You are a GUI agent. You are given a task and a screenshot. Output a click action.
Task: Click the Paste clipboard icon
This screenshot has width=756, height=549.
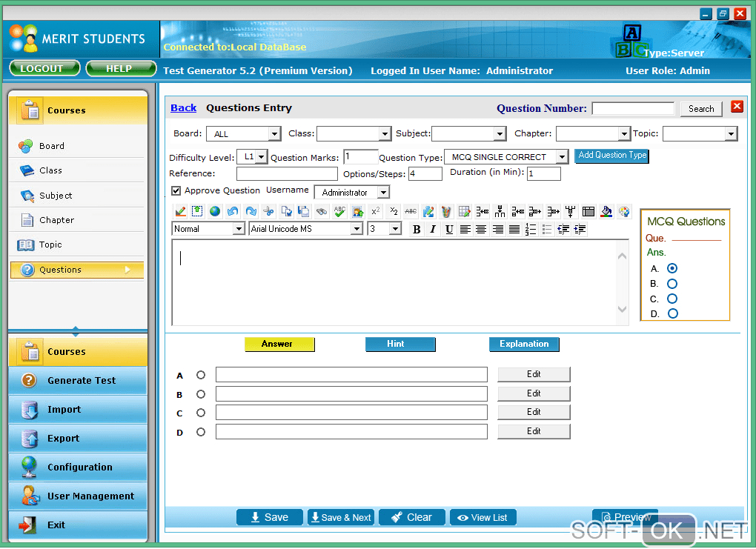(304, 212)
